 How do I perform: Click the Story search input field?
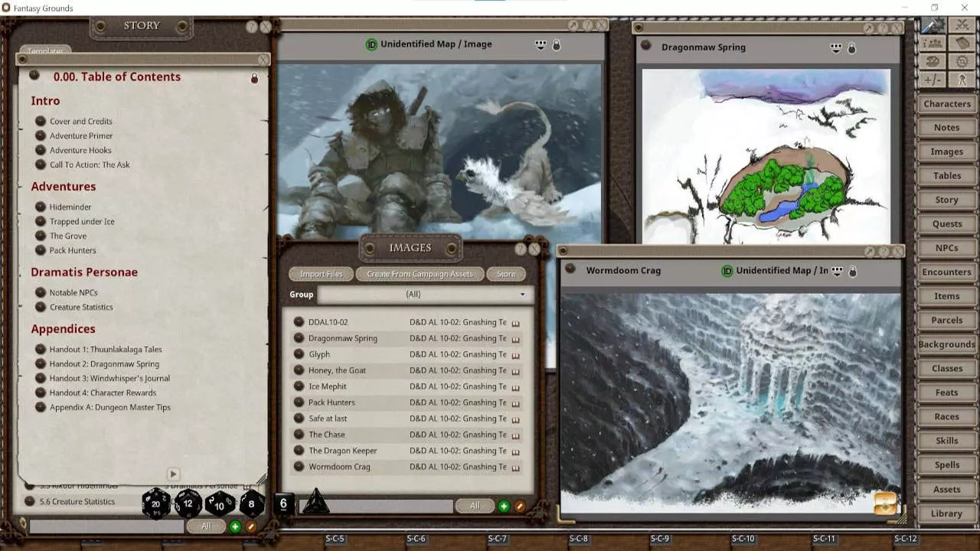tap(106, 527)
